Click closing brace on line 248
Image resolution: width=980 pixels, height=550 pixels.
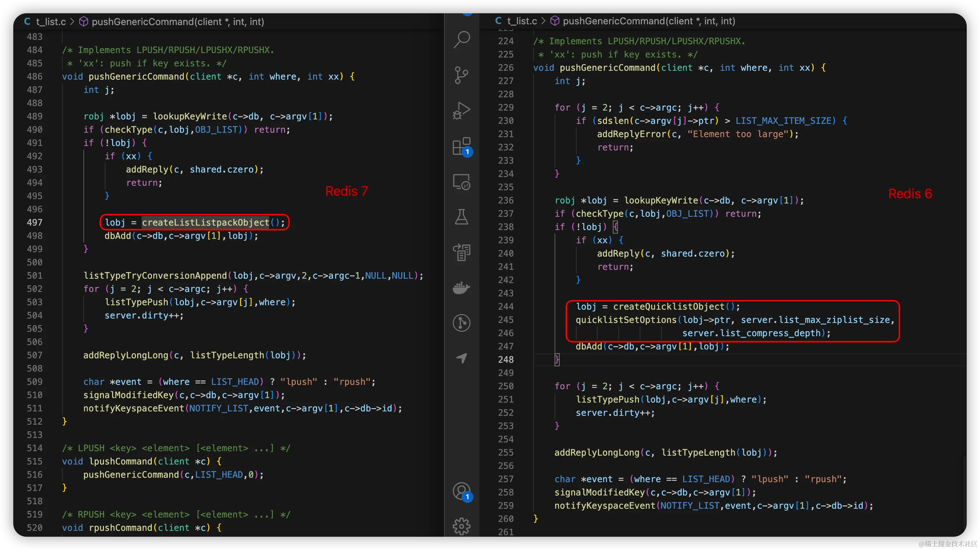tap(557, 359)
